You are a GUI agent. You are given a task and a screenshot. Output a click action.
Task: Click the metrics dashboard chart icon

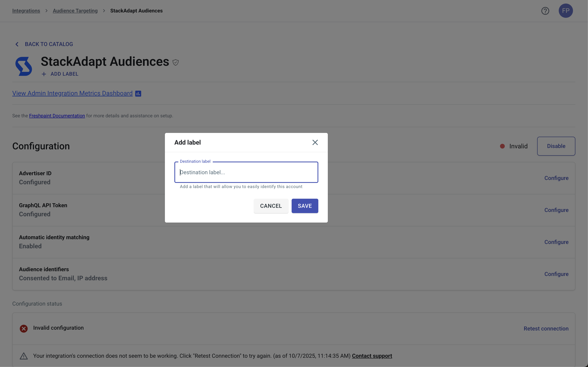(x=138, y=94)
